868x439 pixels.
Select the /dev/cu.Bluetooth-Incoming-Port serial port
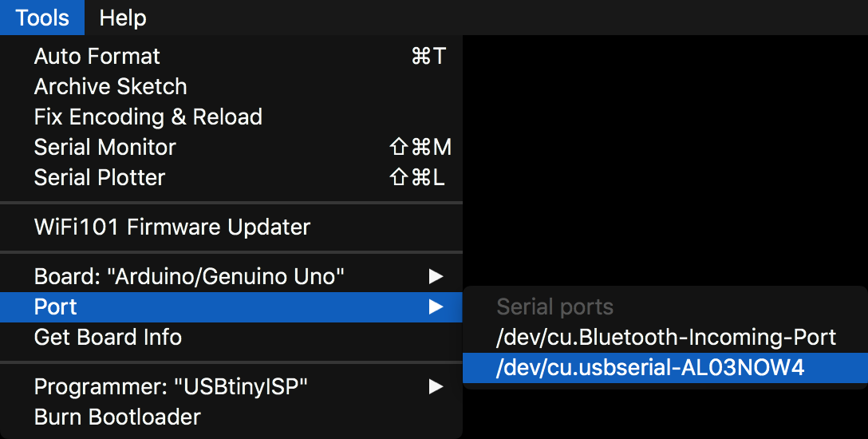[x=665, y=337]
